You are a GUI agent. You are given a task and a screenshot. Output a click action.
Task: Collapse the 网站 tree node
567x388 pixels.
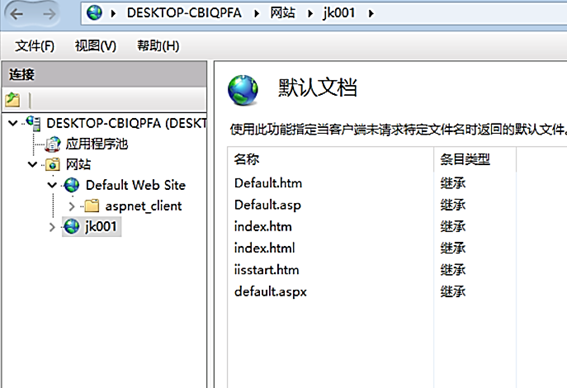tap(33, 165)
